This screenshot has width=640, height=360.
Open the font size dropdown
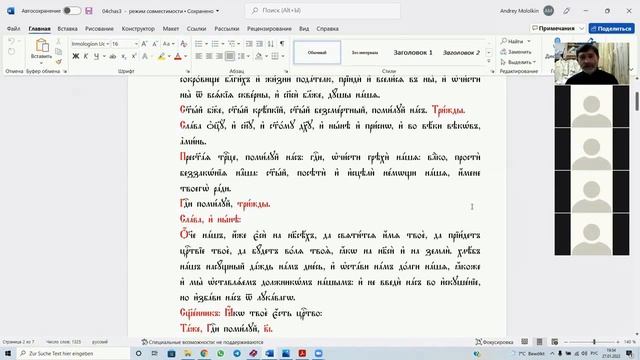point(136,44)
